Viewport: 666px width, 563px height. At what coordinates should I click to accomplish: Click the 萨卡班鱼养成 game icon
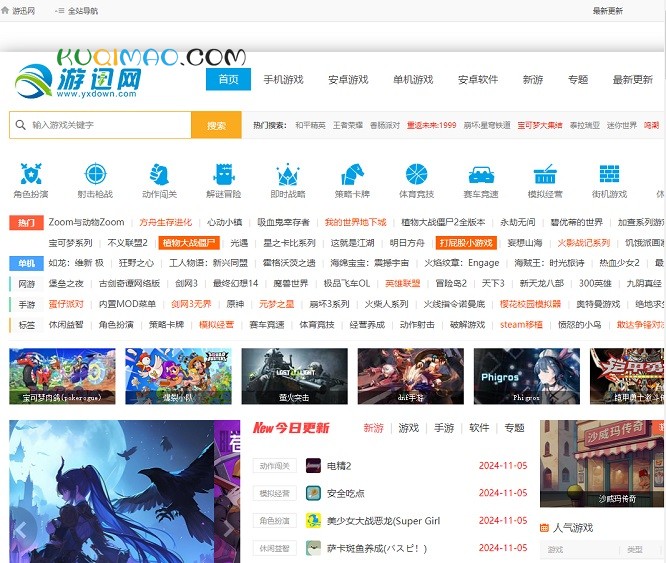coord(313,548)
